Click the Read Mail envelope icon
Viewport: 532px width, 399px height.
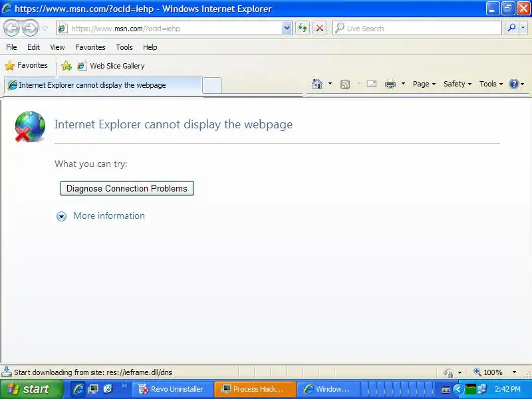click(372, 84)
